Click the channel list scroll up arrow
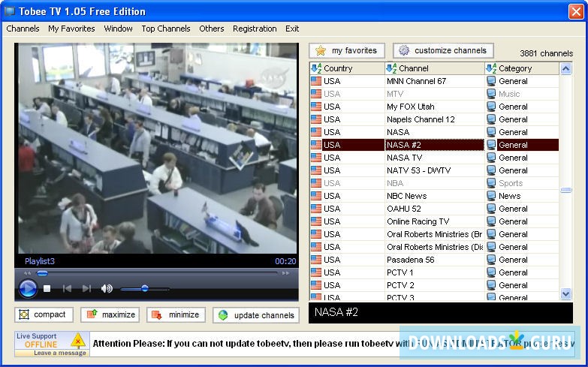 566,68
